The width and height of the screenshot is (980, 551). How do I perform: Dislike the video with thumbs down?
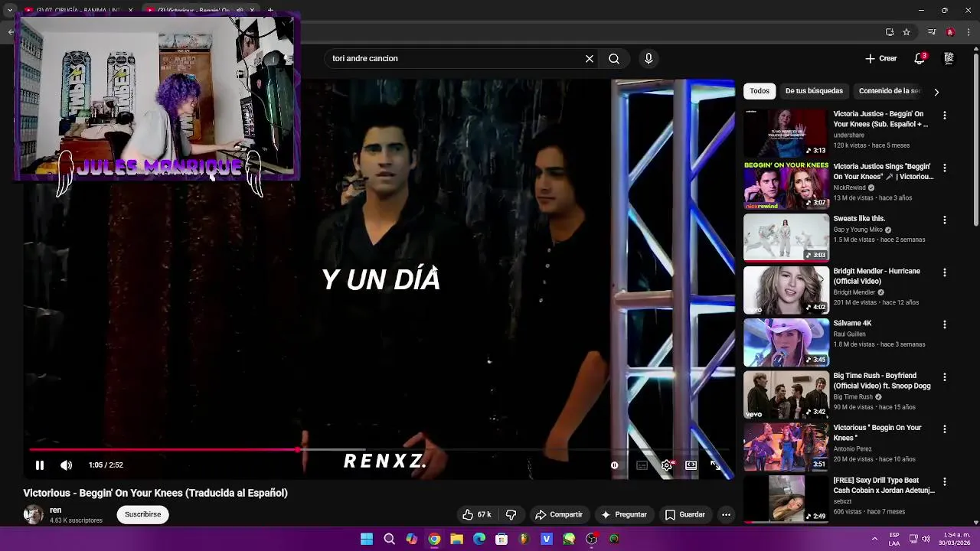[511, 515]
